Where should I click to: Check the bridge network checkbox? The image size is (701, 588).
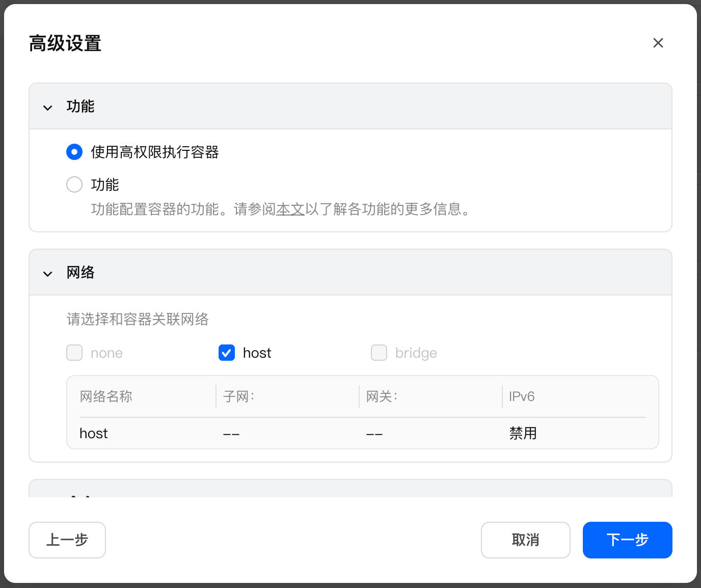379,353
